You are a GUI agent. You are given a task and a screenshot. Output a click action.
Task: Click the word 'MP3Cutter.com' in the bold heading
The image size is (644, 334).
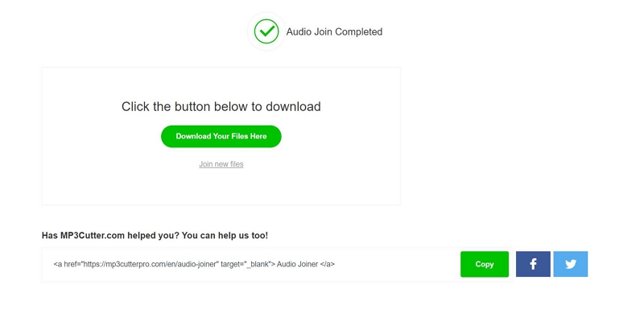93,235
